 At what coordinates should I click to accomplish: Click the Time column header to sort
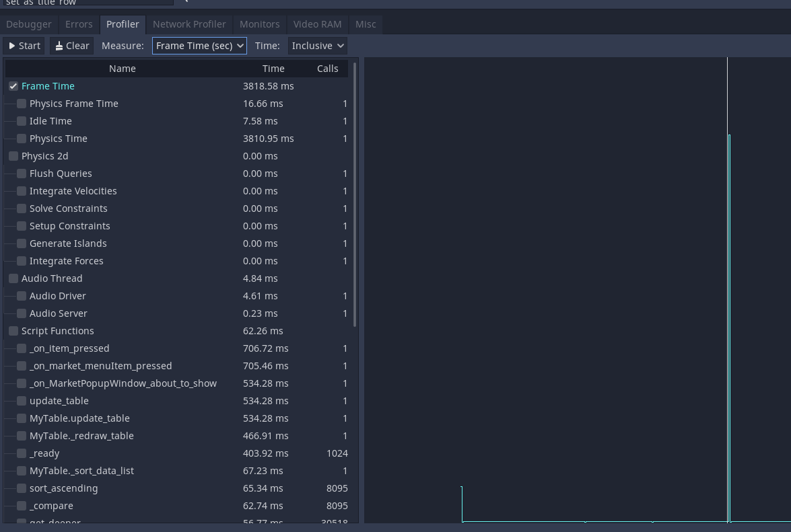click(x=273, y=68)
